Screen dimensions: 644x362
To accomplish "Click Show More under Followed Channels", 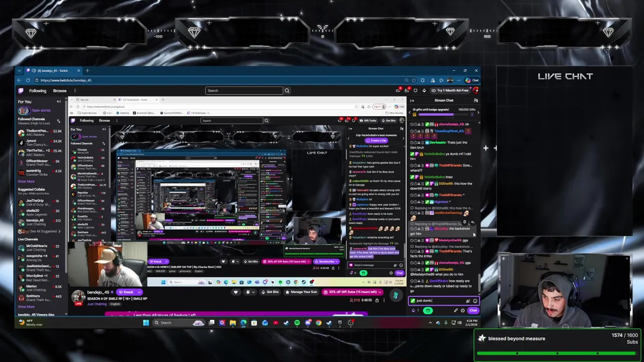I will coord(26,182).
